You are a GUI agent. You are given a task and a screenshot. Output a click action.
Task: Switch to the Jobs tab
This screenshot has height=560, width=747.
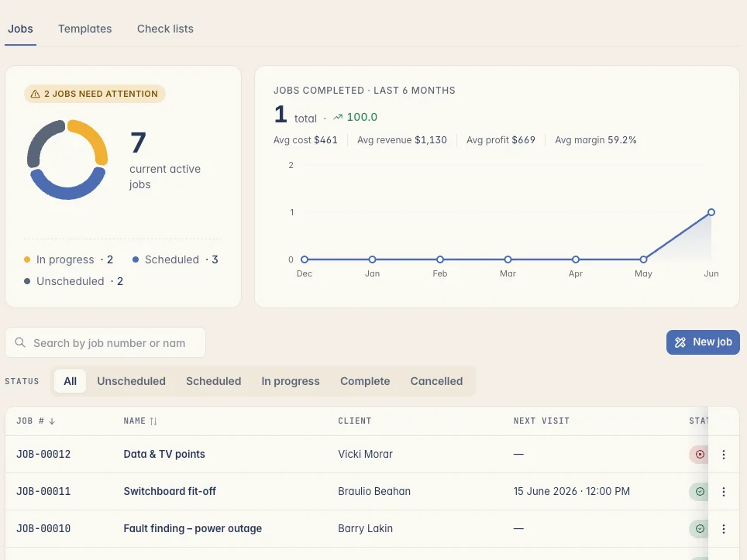20,29
